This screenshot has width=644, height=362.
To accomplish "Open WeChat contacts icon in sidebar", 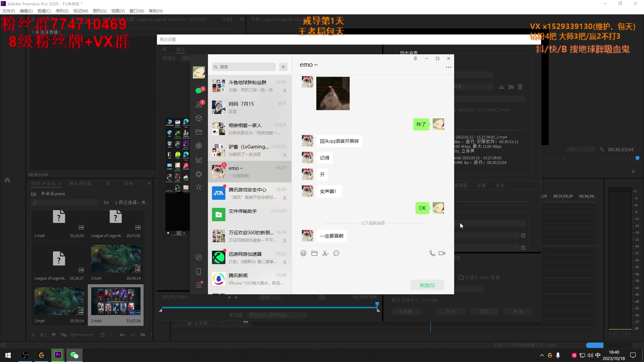I will (x=199, y=104).
